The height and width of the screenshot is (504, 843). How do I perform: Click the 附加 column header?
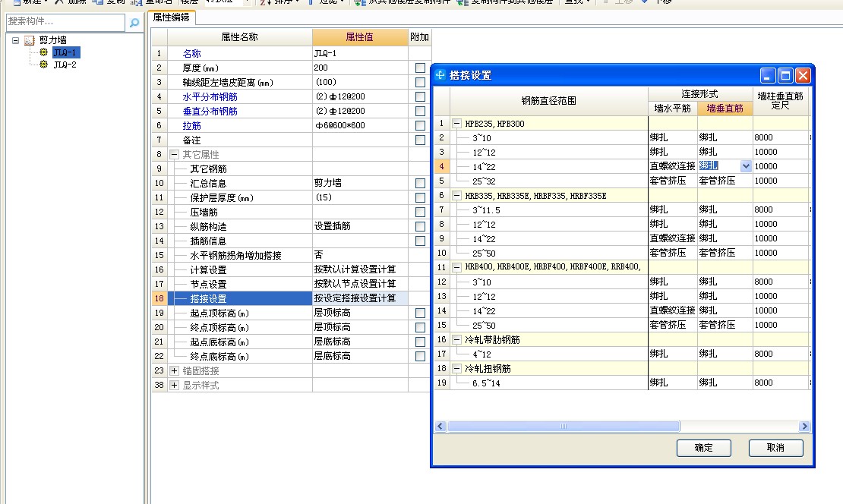(419, 37)
